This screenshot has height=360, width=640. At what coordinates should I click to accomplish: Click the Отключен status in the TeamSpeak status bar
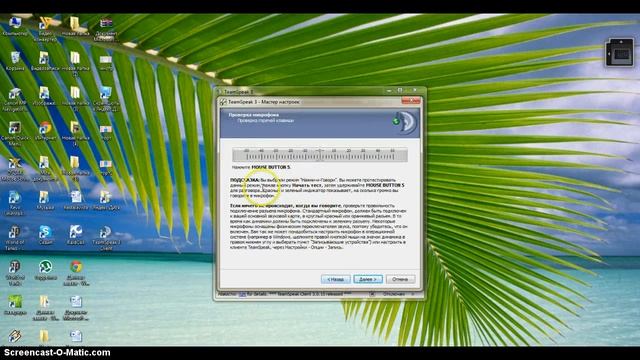[393, 294]
